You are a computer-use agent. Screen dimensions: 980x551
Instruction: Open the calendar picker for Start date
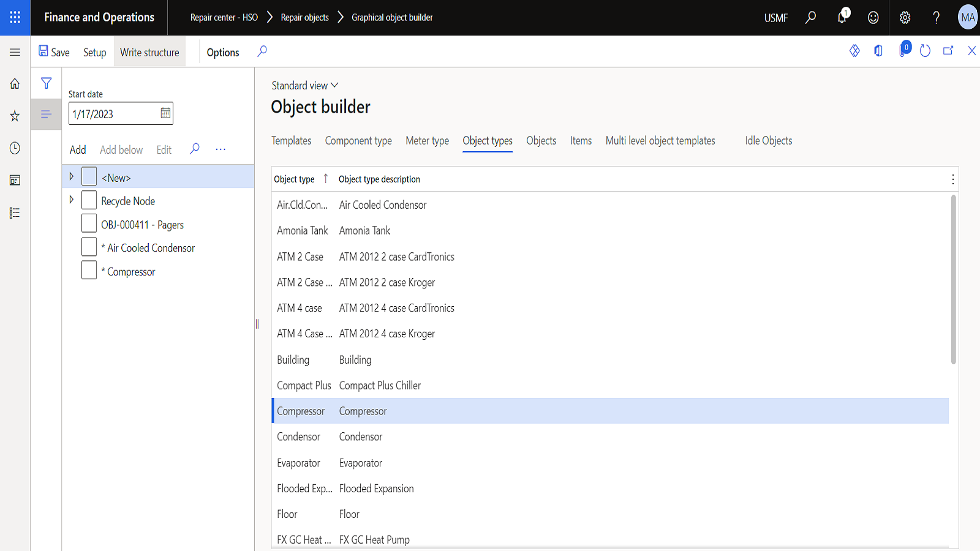tap(165, 113)
